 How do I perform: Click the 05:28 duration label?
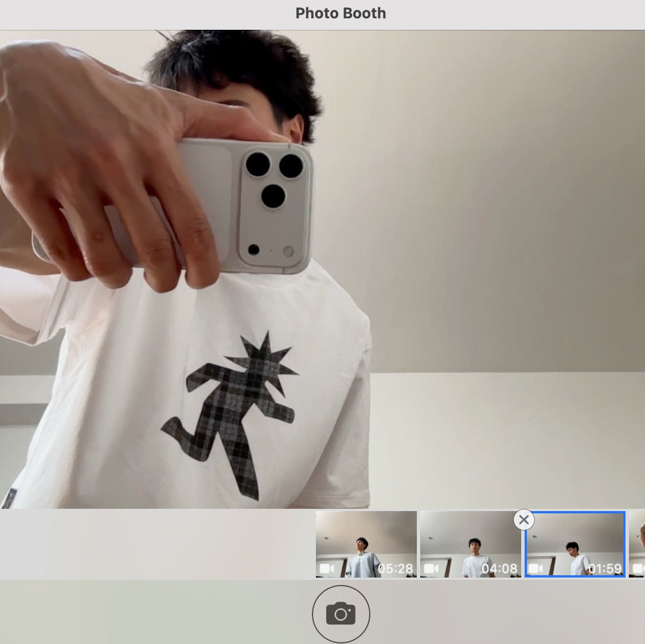click(x=395, y=568)
